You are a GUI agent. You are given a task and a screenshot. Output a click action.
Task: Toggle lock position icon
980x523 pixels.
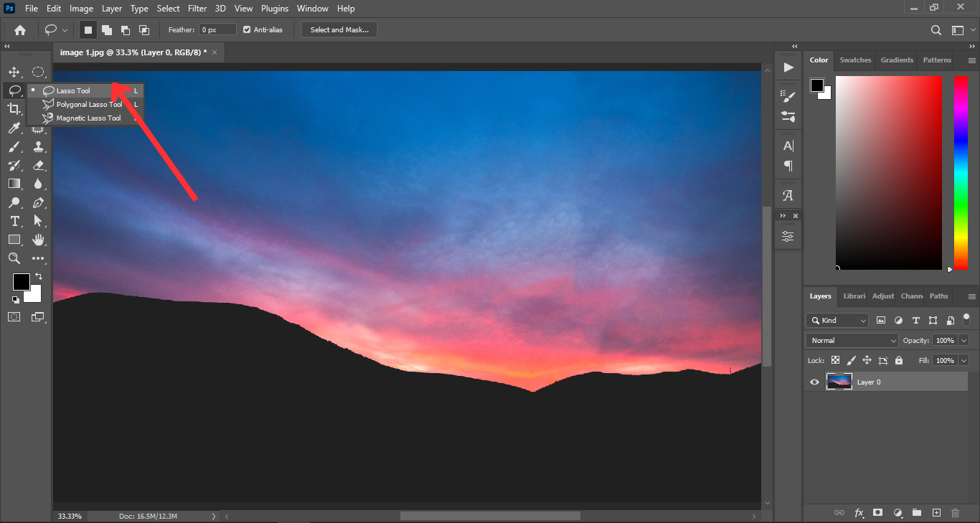coord(867,360)
